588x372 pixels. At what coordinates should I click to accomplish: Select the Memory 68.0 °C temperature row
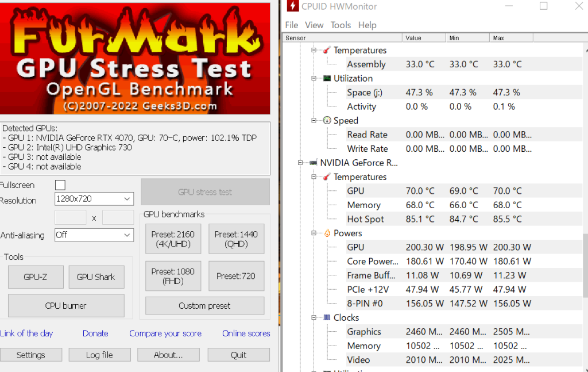pyautogui.click(x=464, y=205)
